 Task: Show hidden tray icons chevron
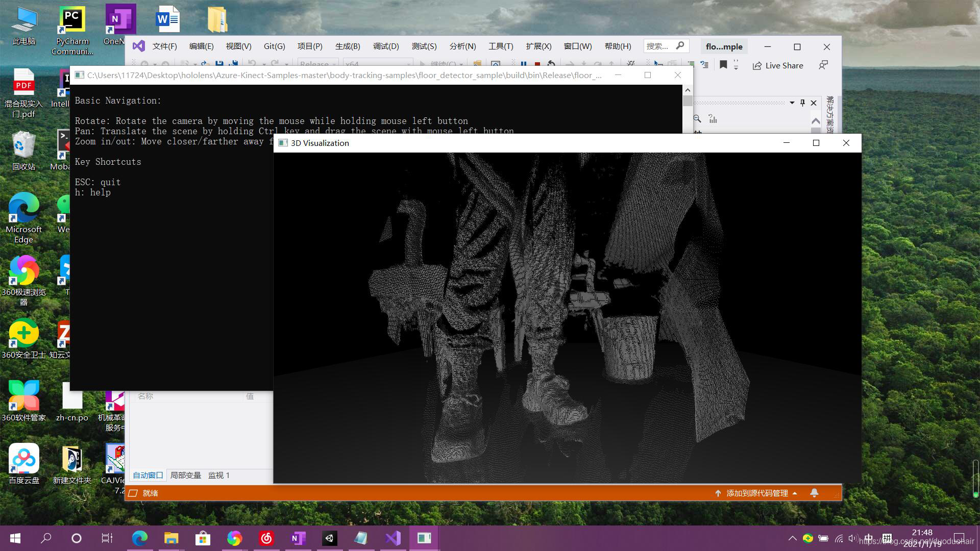[792, 538]
